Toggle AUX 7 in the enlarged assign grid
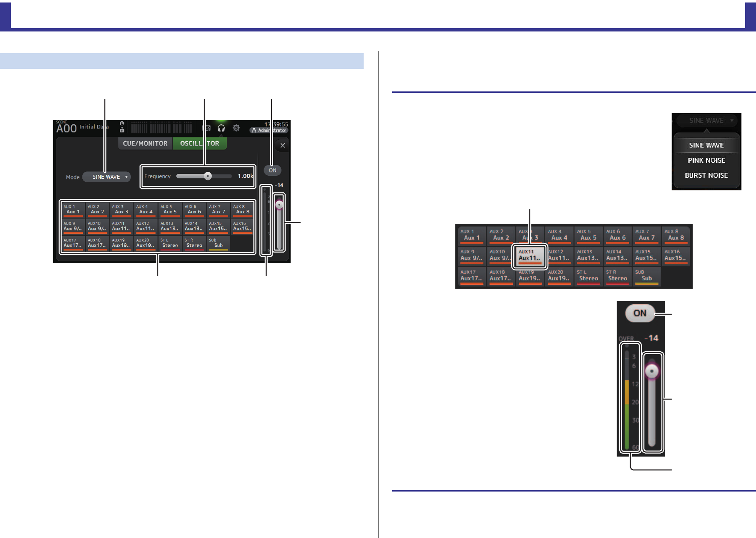This screenshot has height=538, width=756. coord(647,236)
